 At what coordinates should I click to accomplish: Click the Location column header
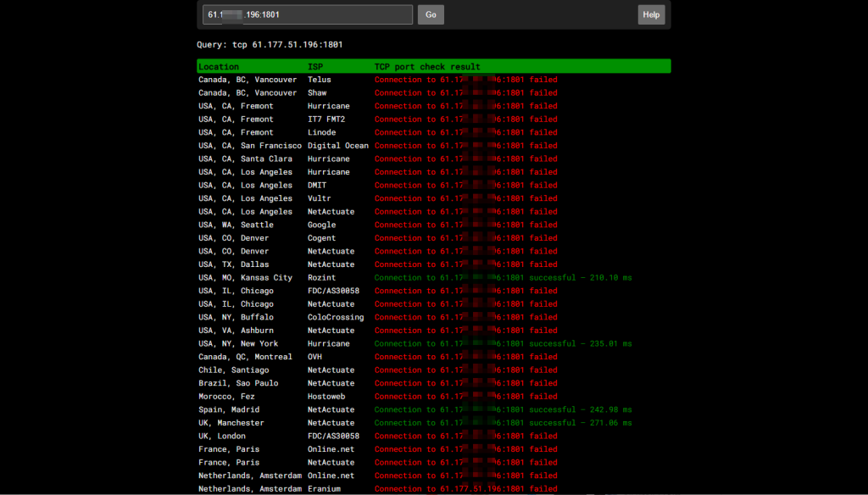pyautogui.click(x=219, y=66)
